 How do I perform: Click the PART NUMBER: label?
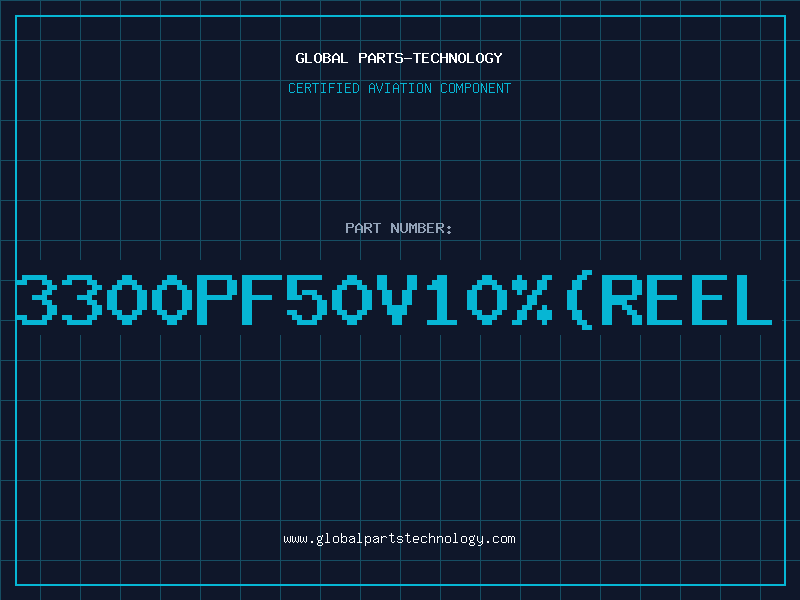pyautogui.click(x=399, y=228)
